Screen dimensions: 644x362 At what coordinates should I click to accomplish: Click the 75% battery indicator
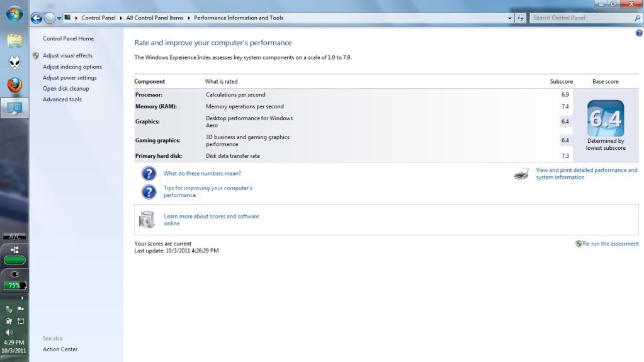[14, 286]
